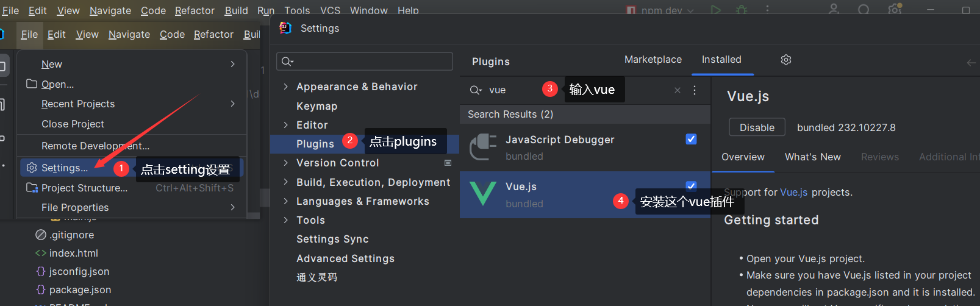The image size is (980, 306).
Task: Click the Vue.js plugin logo
Action: [483, 194]
